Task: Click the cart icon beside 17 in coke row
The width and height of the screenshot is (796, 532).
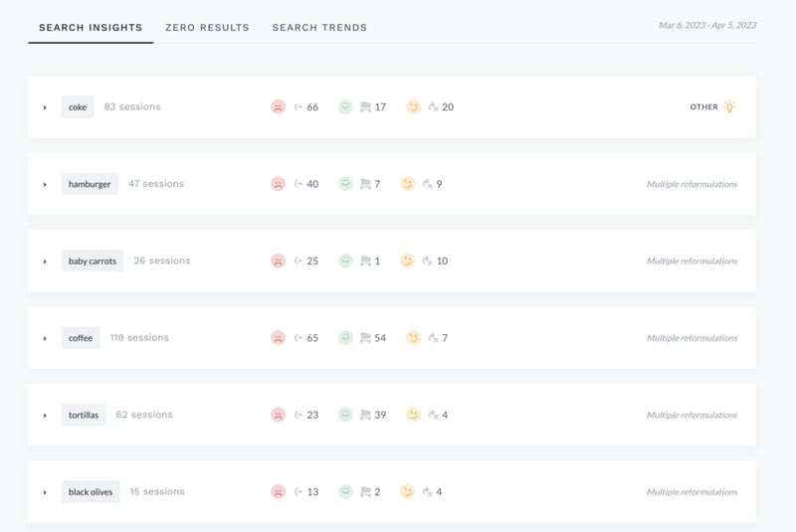Action: [x=365, y=107]
